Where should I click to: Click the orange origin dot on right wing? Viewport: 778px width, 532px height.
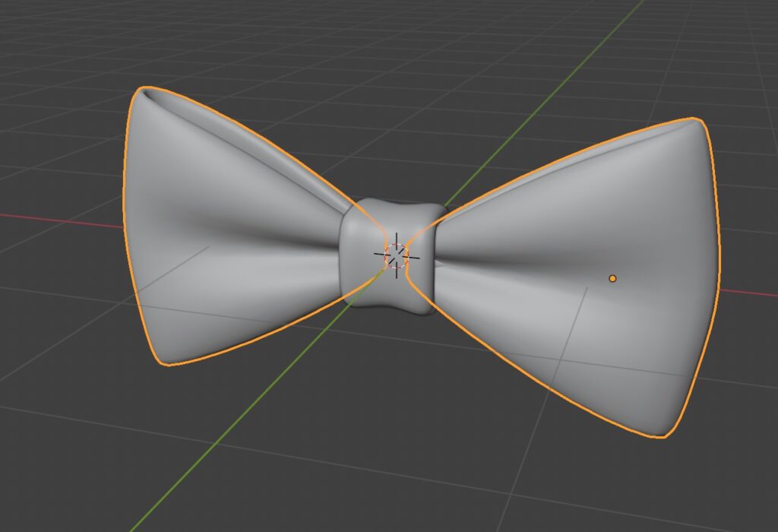(612, 279)
